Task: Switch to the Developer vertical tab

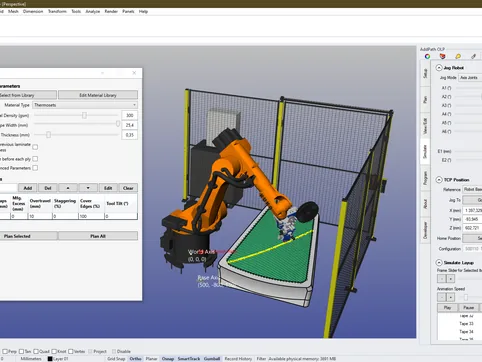Action: click(425, 230)
